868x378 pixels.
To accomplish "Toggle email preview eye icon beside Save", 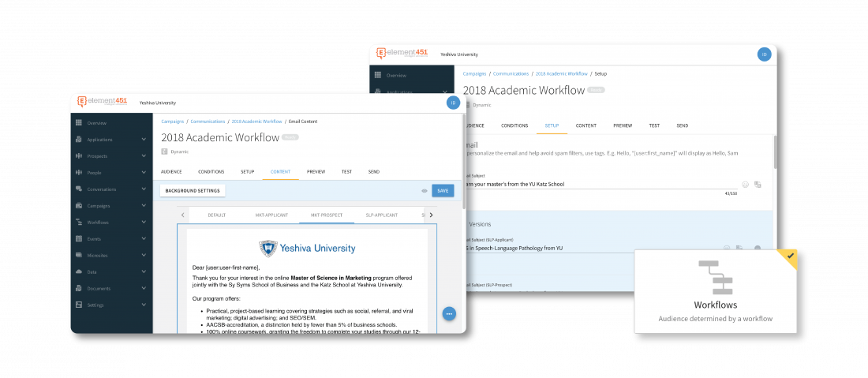I will (x=425, y=191).
